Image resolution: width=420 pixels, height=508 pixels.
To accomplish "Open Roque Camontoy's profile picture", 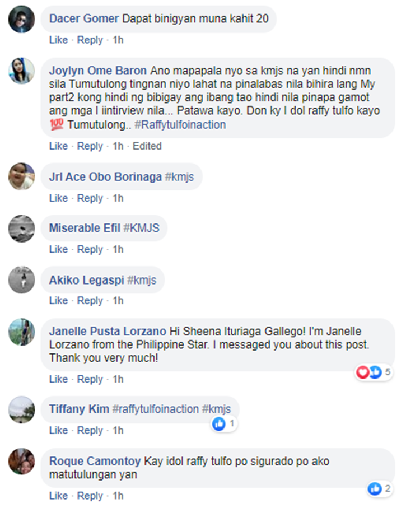I will tap(22, 462).
